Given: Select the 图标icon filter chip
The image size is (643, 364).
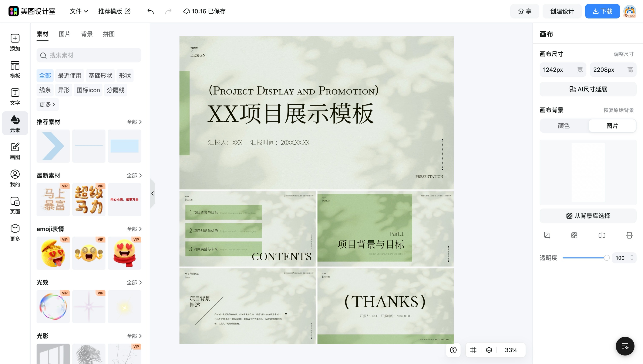Looking at the screenshot, I should coord(88,90).
